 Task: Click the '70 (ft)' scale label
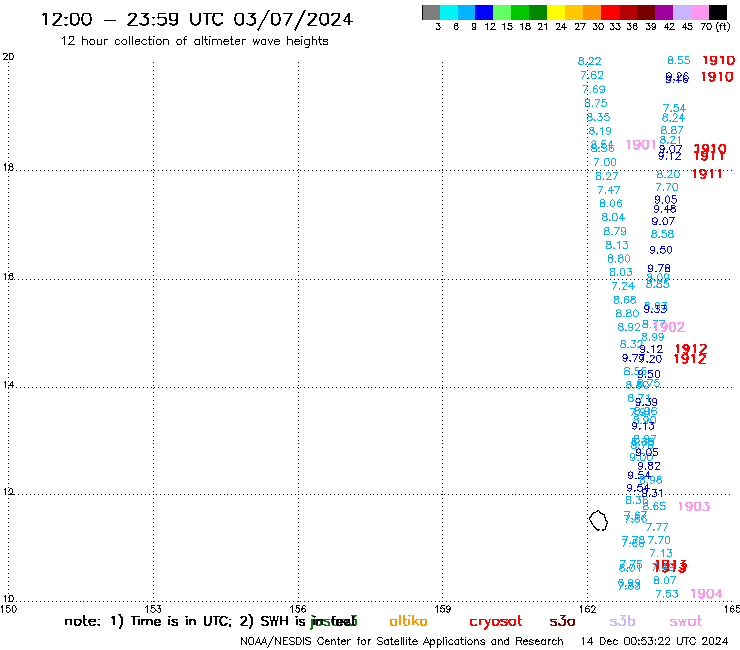715,27
